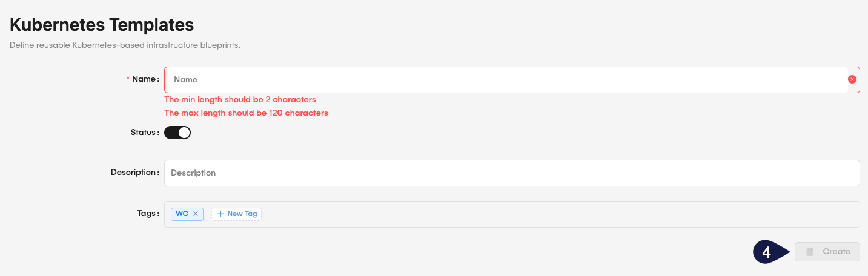868x276 pixels.
Task: Toggle the Status switch
Action: coord(177,133)
